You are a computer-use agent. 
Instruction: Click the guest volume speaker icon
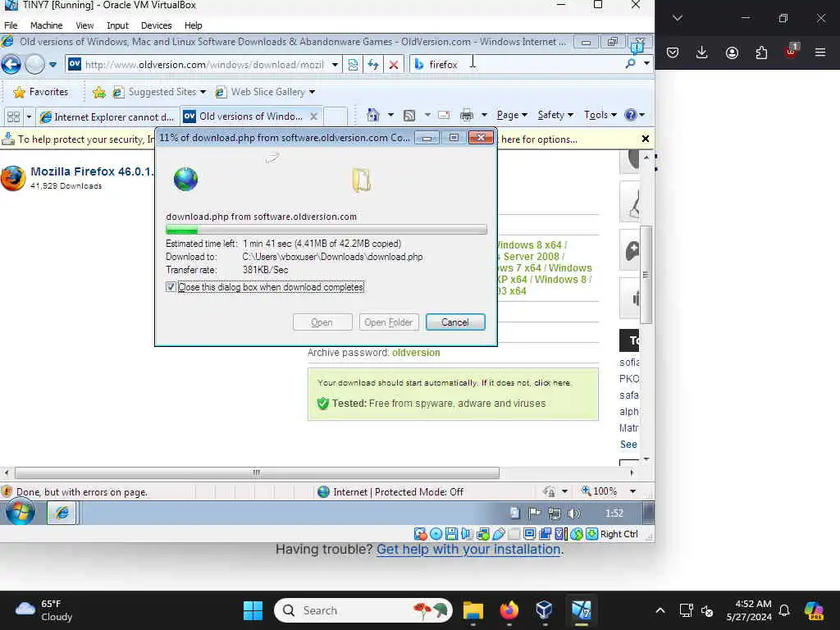click(x=573, y=514)
